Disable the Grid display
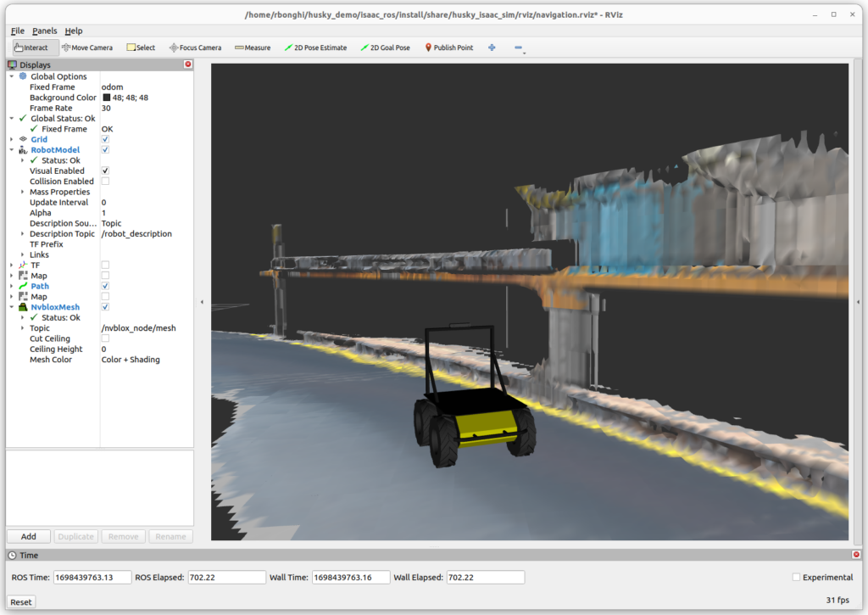Viewport: 868px width, 615px height. (x=104, y=139)
